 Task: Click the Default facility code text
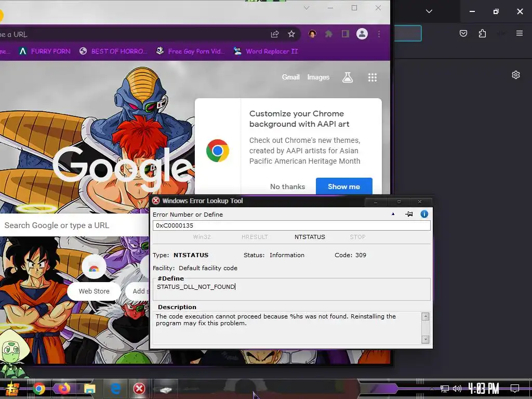pos(208,268)
